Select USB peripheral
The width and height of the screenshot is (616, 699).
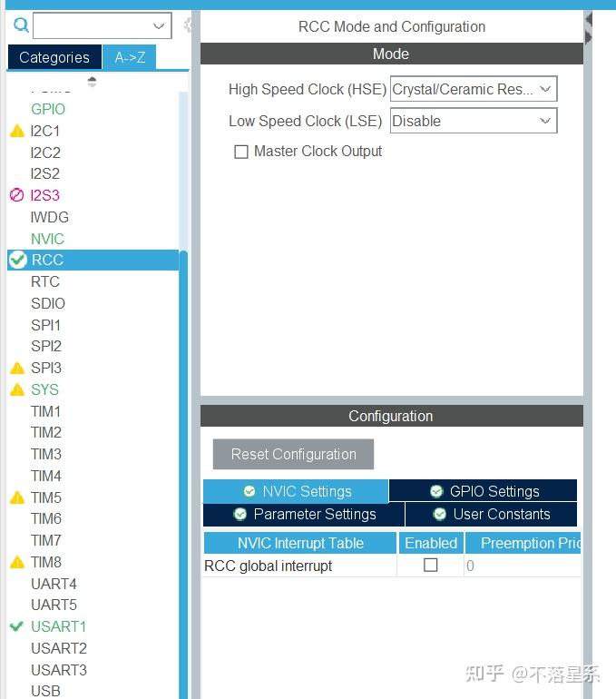point(45,691)
